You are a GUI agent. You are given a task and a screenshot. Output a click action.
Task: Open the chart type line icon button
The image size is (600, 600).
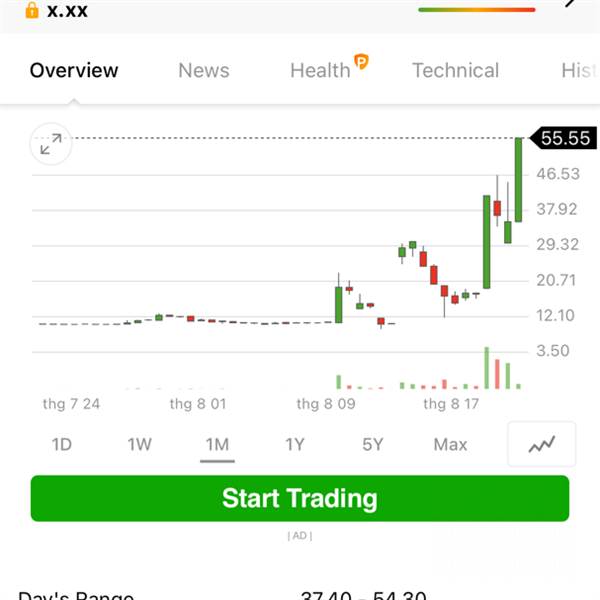pyautogui.click(x=541, y=444)
